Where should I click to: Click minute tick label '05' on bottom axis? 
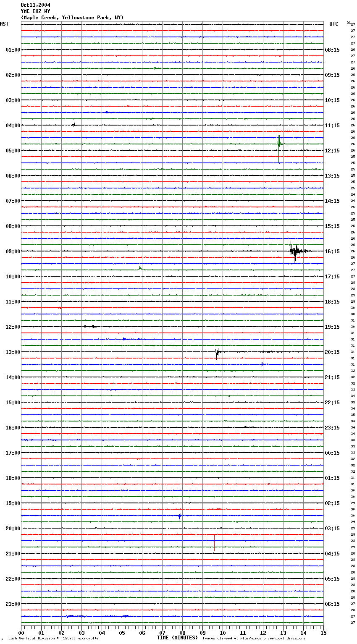[x=122, y=633]
